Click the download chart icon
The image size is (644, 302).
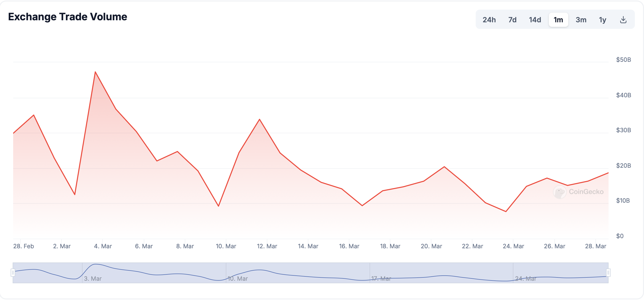(x=623, y=20)
